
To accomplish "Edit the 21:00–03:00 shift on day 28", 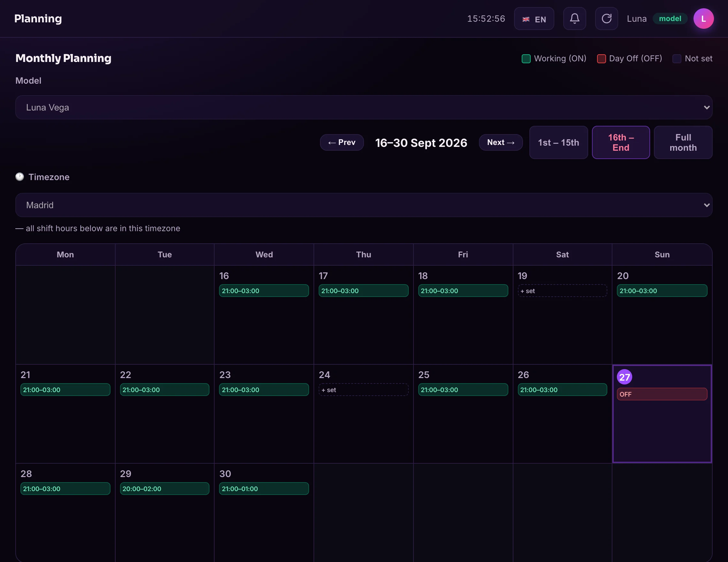I will pyautogui.click(x=65, y=489).
